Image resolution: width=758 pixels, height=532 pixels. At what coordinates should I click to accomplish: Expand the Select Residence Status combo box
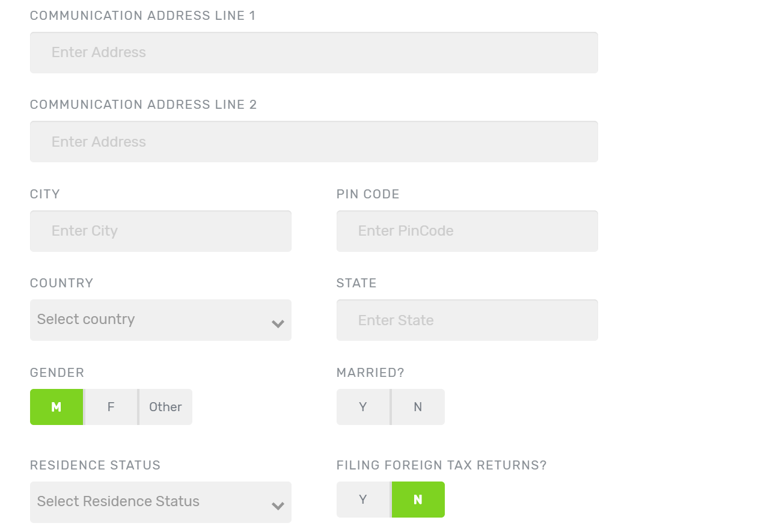[x=150, y=502]
